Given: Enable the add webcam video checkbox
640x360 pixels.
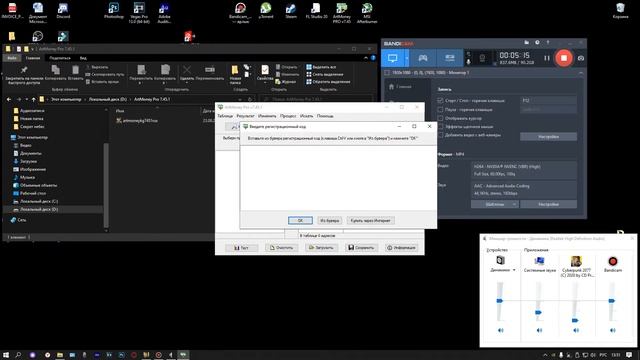Looking at the screenshot, I should 440,135.
